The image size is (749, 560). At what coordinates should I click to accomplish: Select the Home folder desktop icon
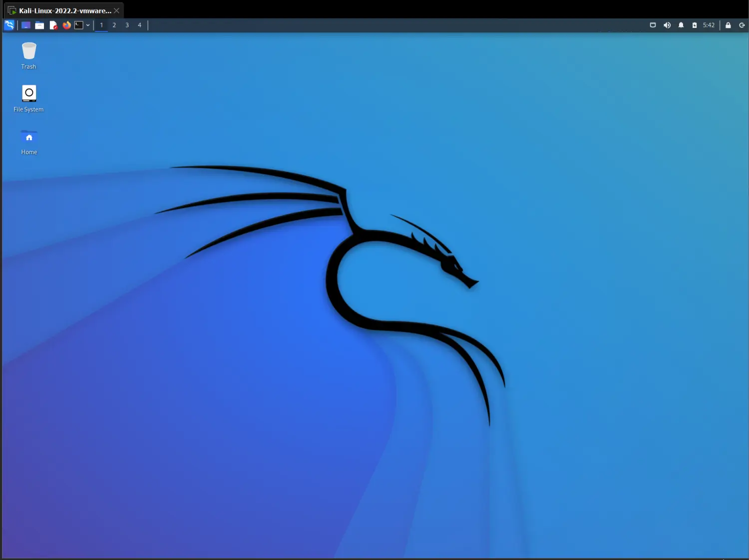click(29, 142)
